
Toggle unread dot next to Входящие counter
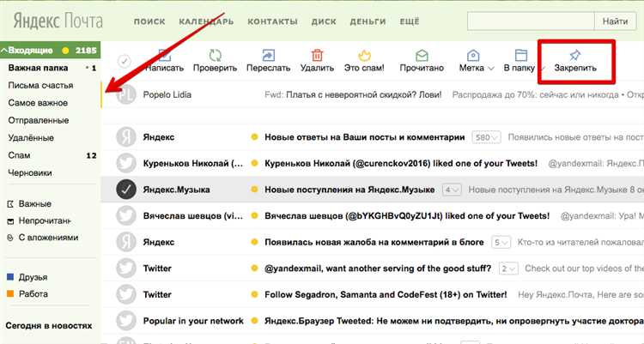click(65, 51)
